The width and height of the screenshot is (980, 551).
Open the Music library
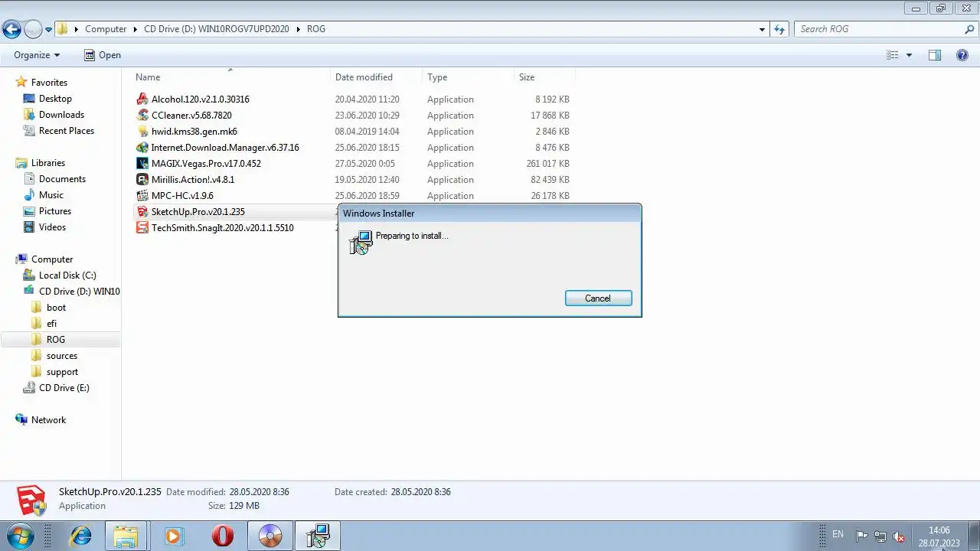pos(51,195)
